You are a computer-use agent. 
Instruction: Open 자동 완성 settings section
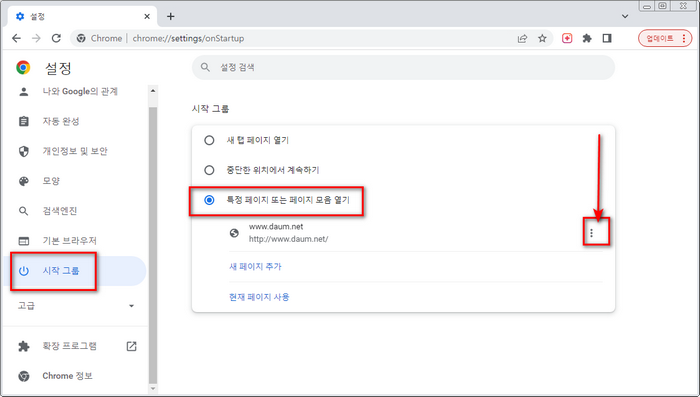pyautogui.click(x=61, y=121)
